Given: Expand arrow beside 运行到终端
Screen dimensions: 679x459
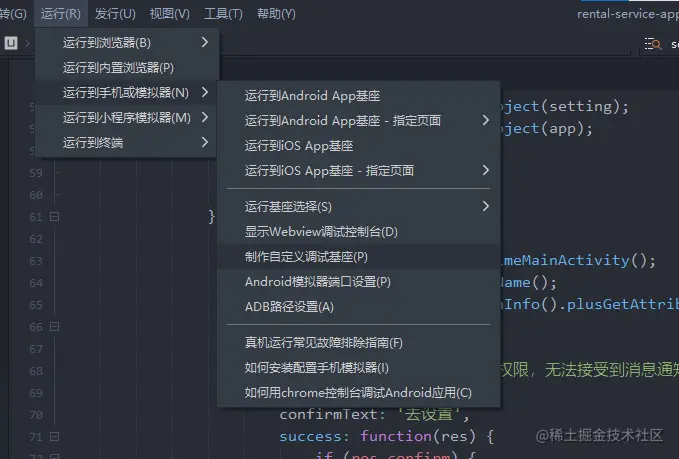Looking at the screenshot, I should (205, 142).
